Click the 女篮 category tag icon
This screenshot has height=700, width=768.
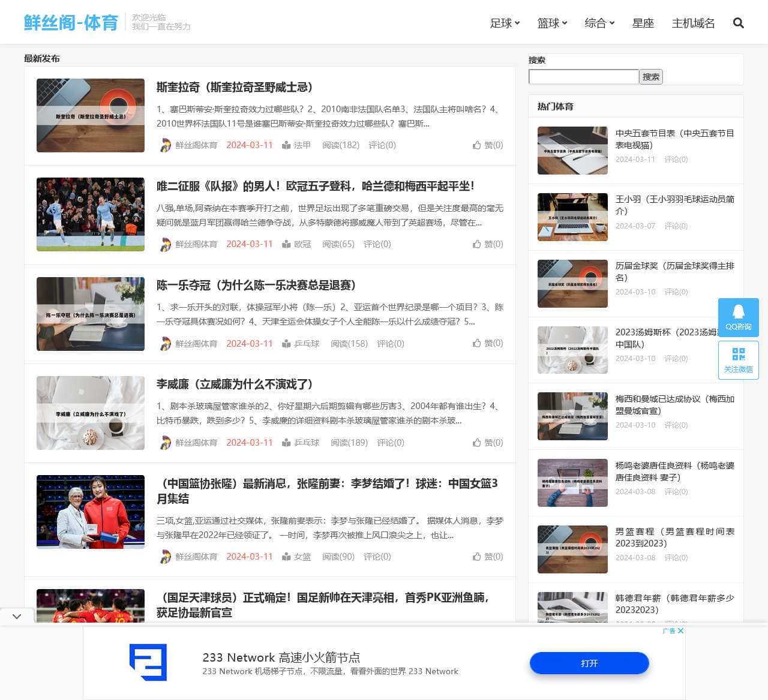click(286, 557)
